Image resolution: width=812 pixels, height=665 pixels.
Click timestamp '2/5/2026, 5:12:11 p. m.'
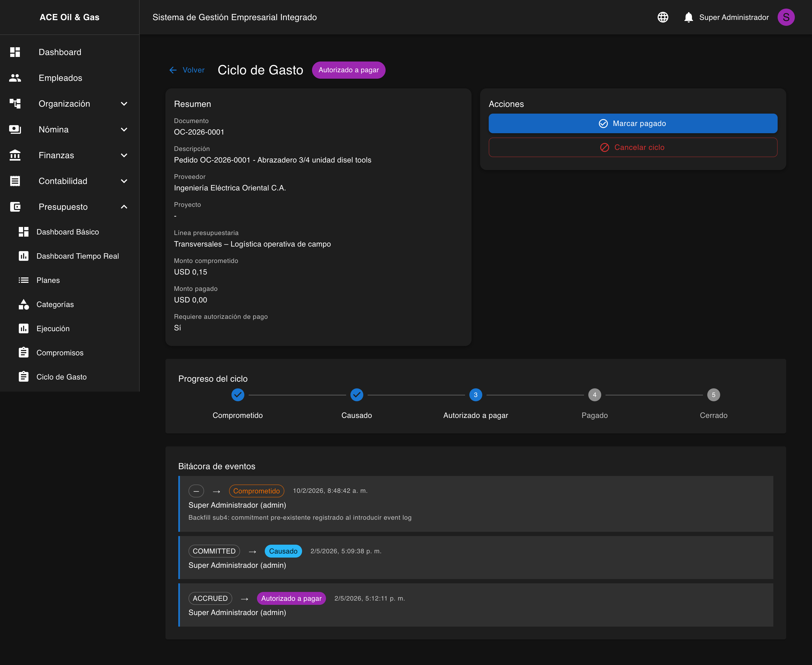point(369,598)
